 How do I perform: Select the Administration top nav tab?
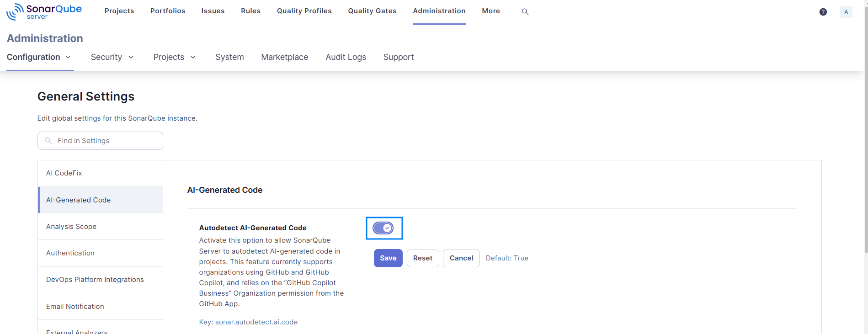click(x=439, y=11)
